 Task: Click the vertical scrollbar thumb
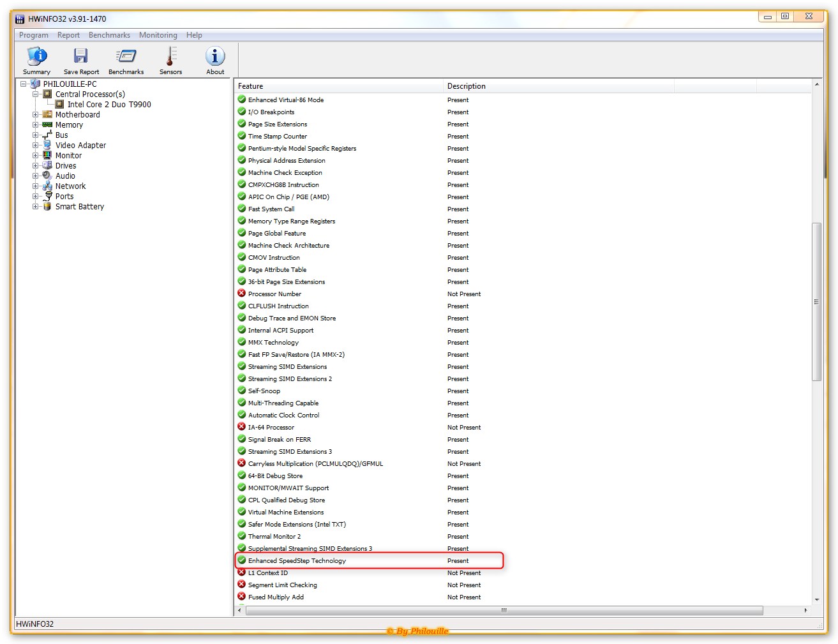pos(816,301)
